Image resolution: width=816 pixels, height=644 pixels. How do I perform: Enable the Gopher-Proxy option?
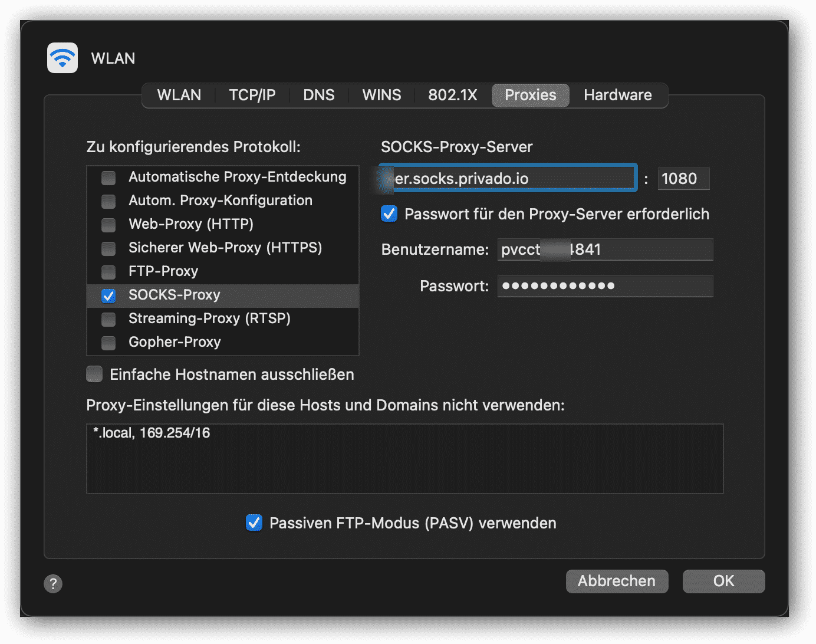[x=108, y=343]
